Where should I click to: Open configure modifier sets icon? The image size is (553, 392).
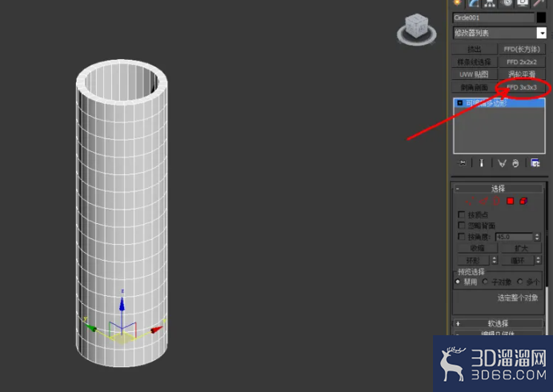pos(535,163)
